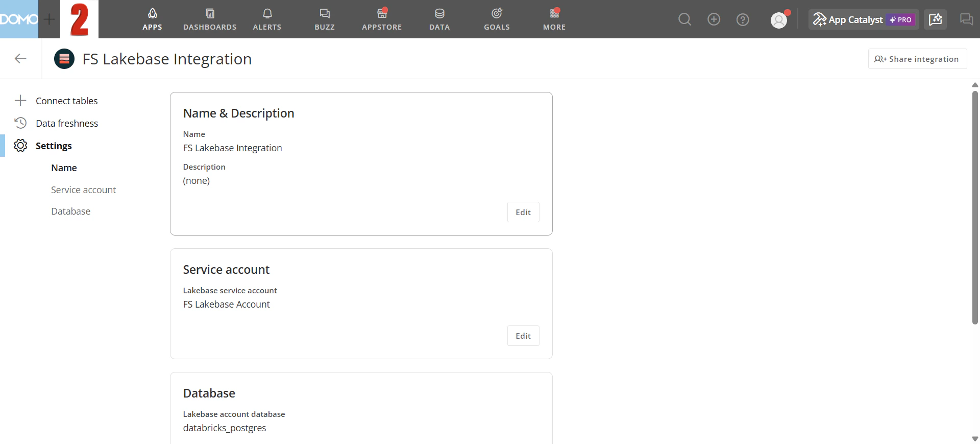Click the FS Lakebase Account value
Screen dimensions: 980x444
[x=226, y=304]
